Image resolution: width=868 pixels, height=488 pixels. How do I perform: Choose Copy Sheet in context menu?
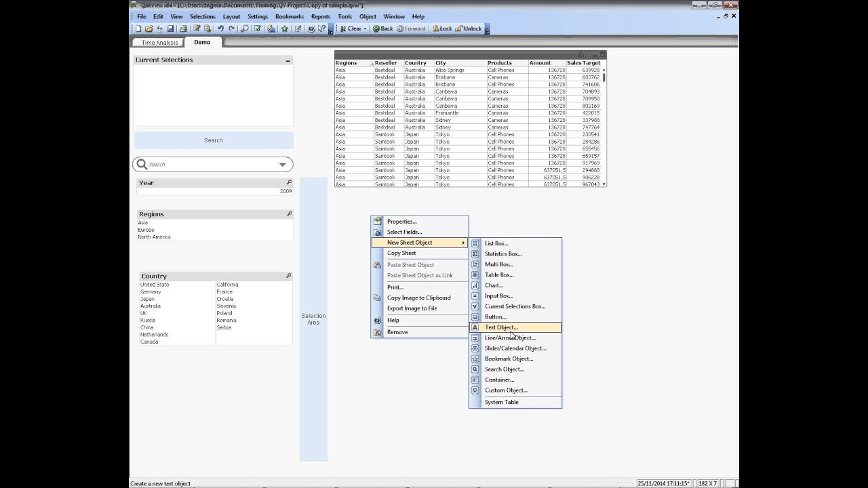420,253
